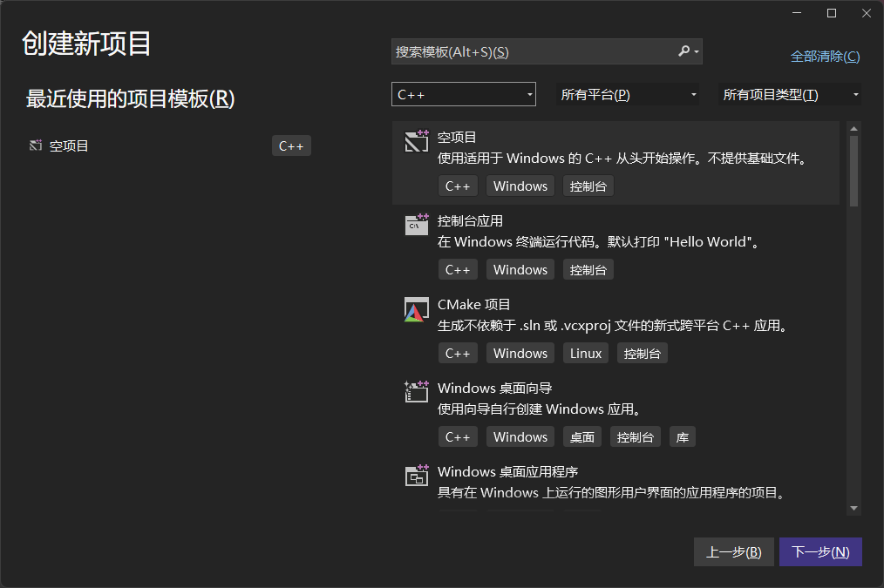Click the 控制台应用 template icon
The height and width of the screenshot is (588, 884).
[417, 224]
